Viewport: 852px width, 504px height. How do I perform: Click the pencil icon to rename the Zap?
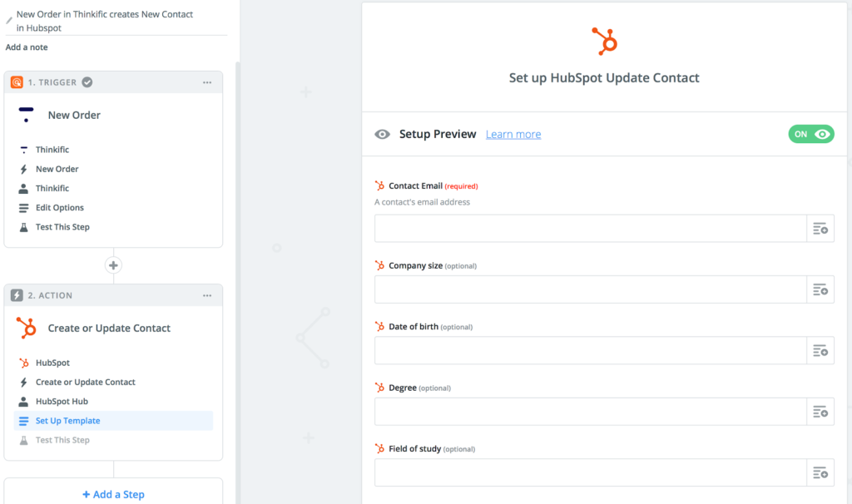(x=8, y=21)
